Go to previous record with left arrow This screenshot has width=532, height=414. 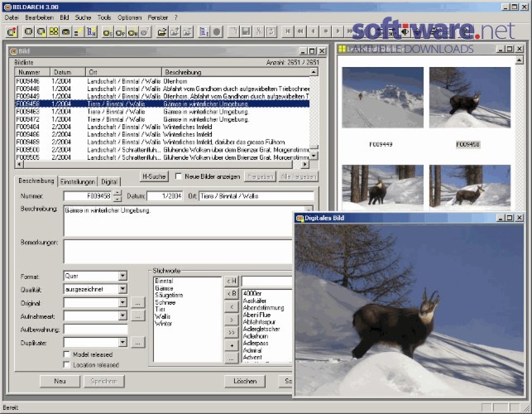pos(313,31)
